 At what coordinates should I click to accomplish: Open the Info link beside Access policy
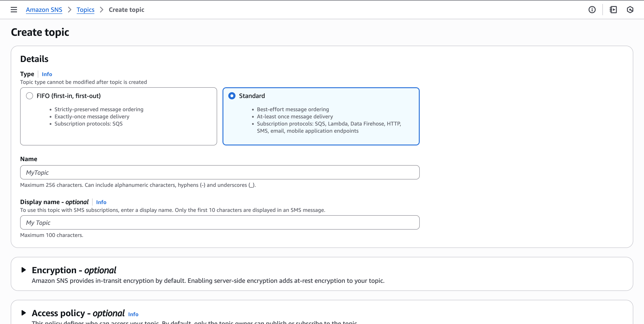[133, 314]
